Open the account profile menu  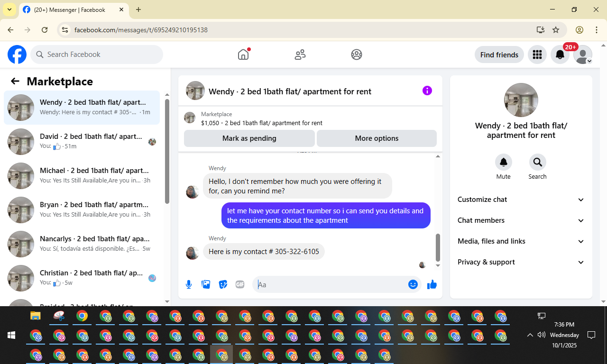point(583,55)
